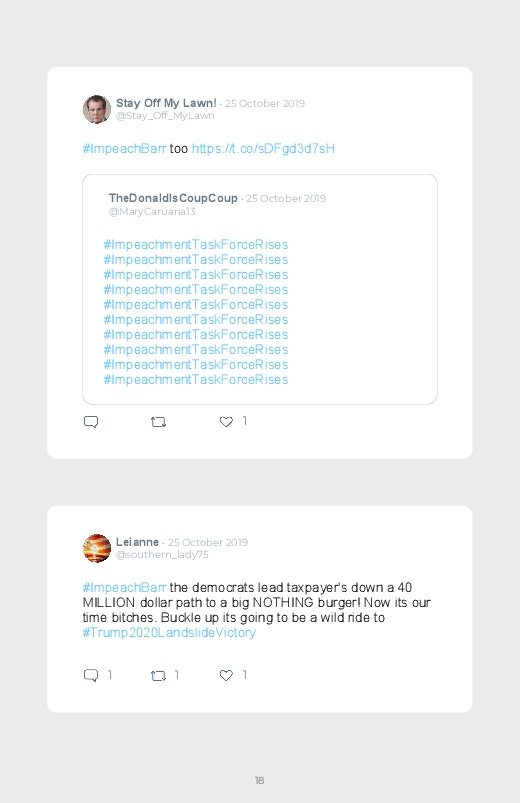
Task: Click @MaryCaruana13 handle
Action: [152, 212]
